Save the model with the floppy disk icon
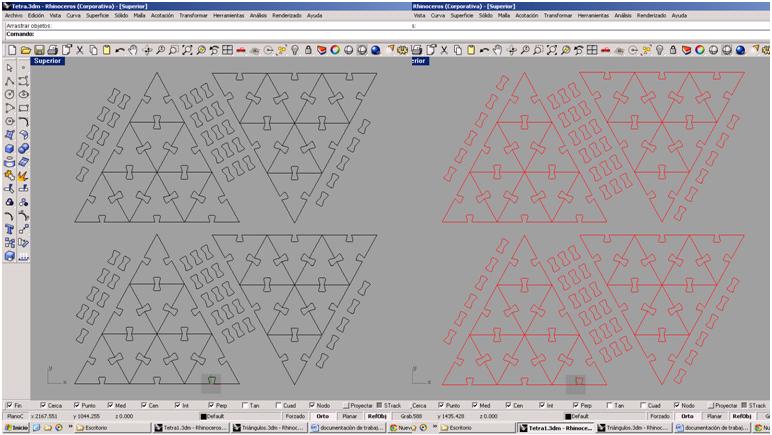The height and width of the screenshot is (435, 772). pyautogui.click(x=39, y=50)
